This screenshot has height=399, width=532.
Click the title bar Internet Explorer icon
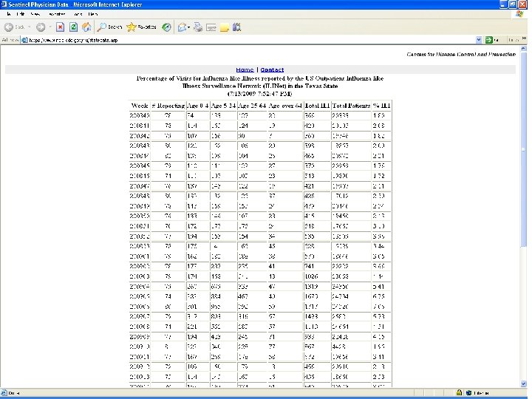[x=4, y=4]
